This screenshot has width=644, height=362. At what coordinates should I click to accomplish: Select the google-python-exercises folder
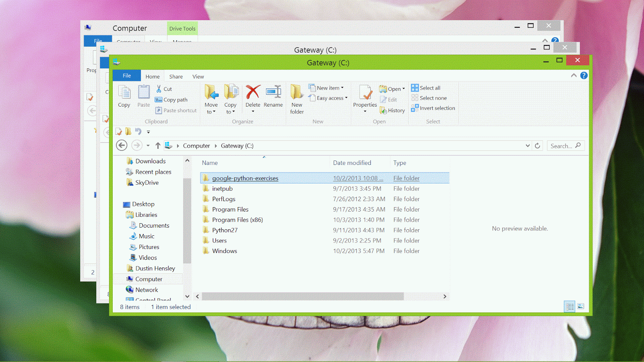tap(324, 178)
